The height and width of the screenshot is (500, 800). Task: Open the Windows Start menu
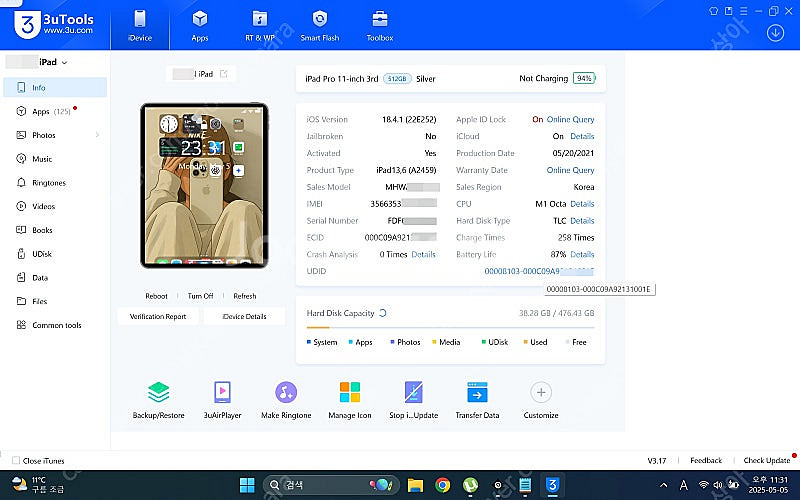point(247,485)
